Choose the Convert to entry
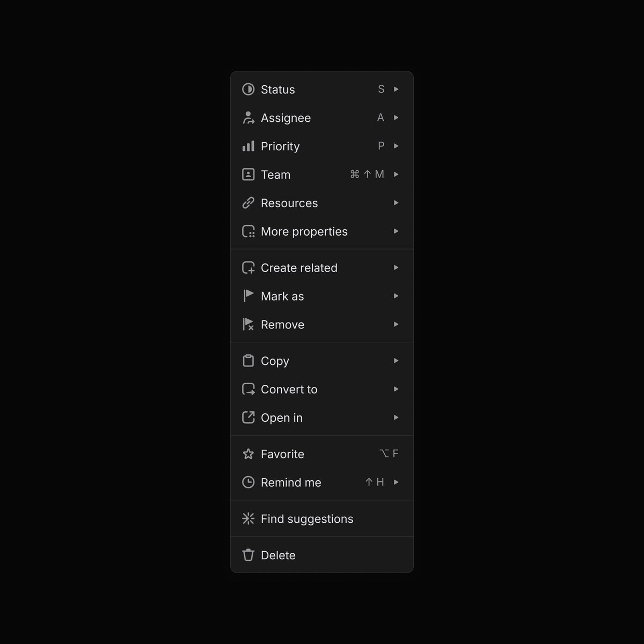This screenshot has width=644, height=644. [x=322, y=389]
